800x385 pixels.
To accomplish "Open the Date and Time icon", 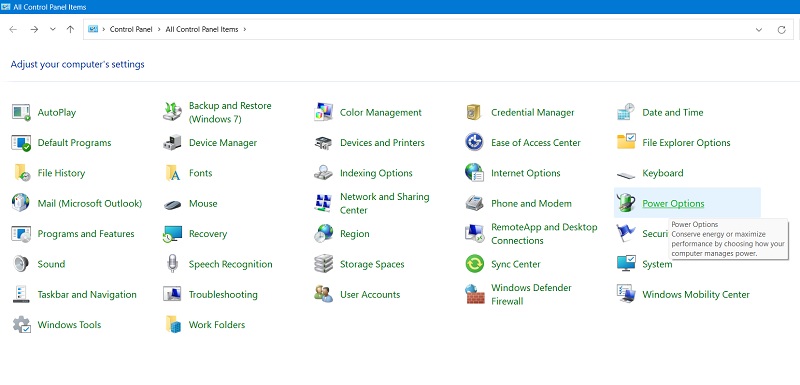I will (x=626, y=112).
